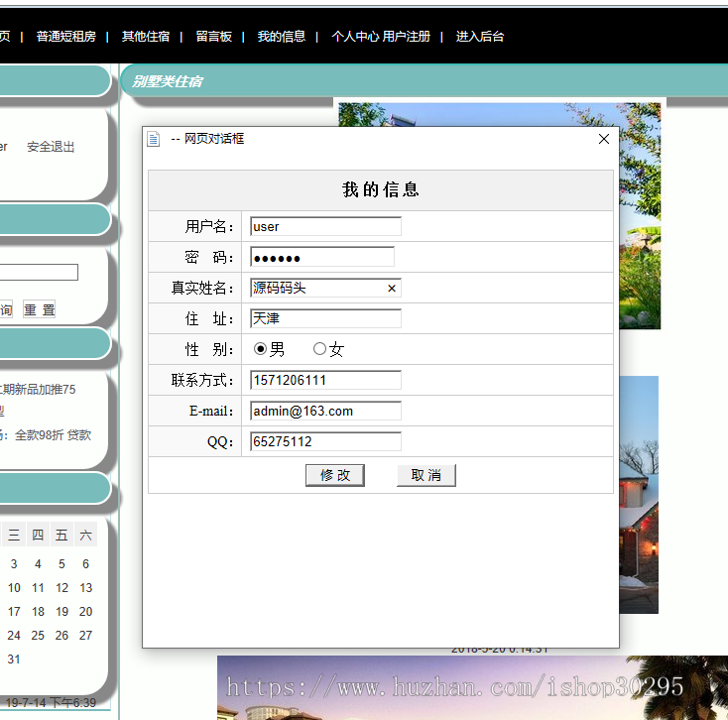This screenshot has height=720, width=728.
Task: Select calendar date 26
Action: (x=61, y=635)
